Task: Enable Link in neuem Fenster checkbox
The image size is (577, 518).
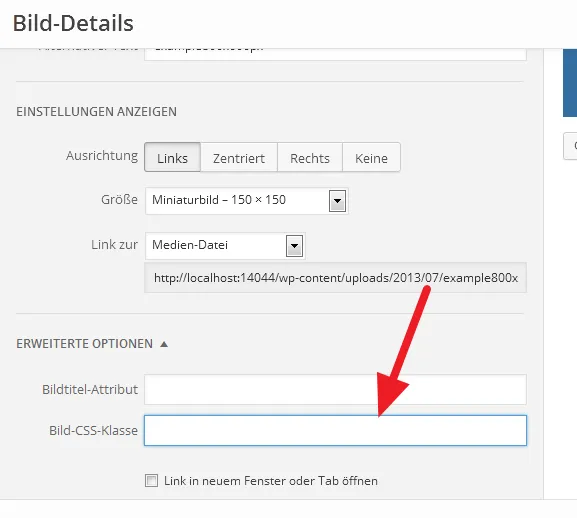Action: (x=151, y=480)
